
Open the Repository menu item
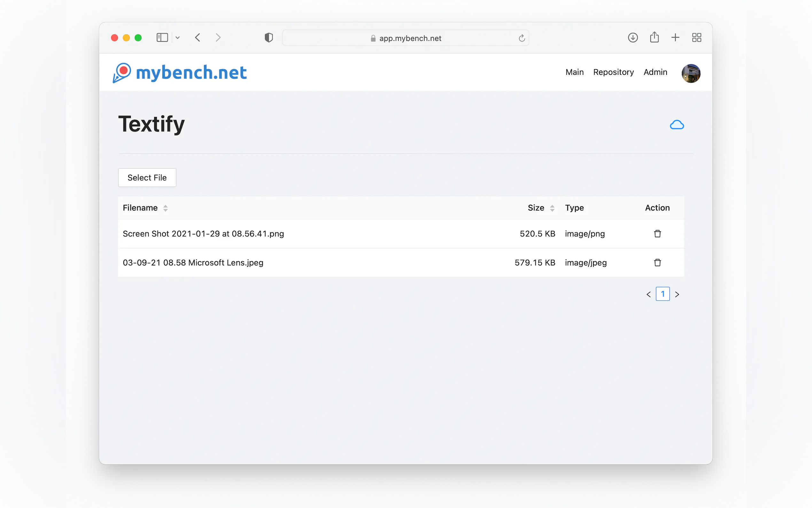613,72
